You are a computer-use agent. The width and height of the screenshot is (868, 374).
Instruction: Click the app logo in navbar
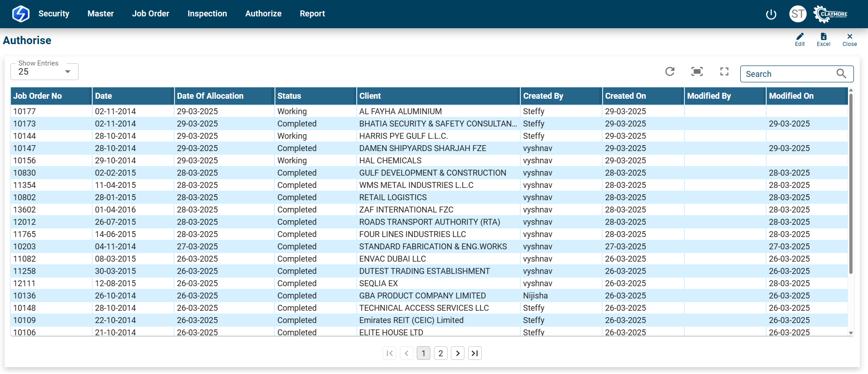tap(20, 14)
